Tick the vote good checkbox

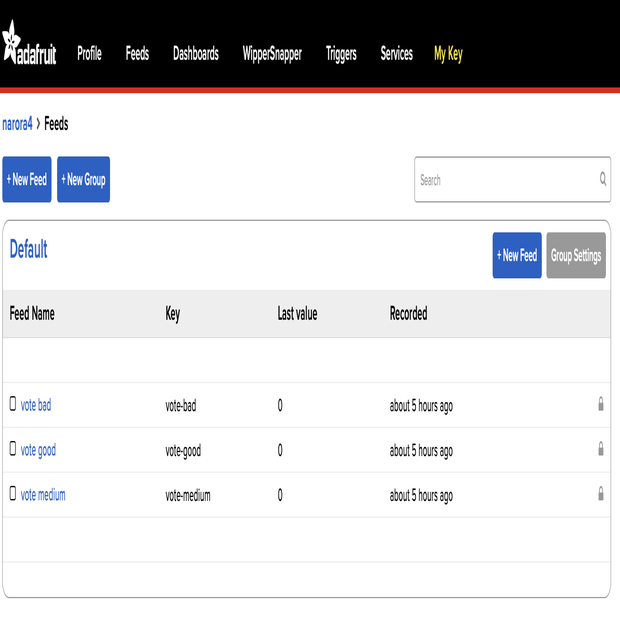13,449
